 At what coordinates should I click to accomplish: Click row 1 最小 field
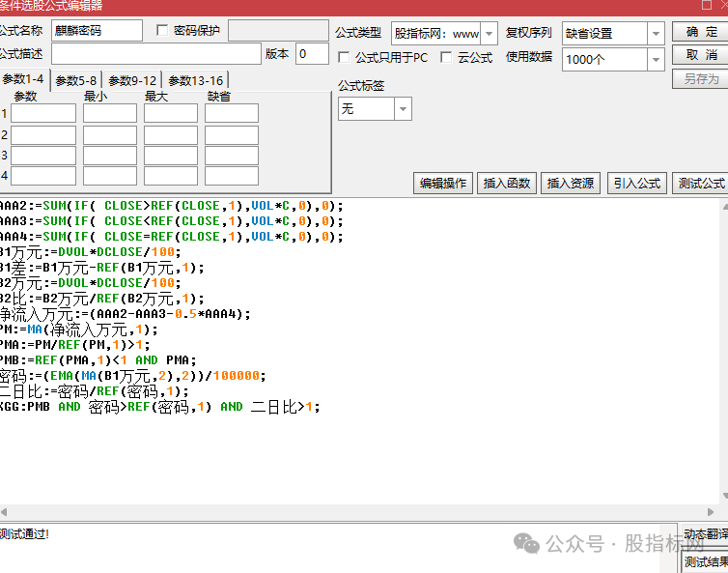[110, 113]
